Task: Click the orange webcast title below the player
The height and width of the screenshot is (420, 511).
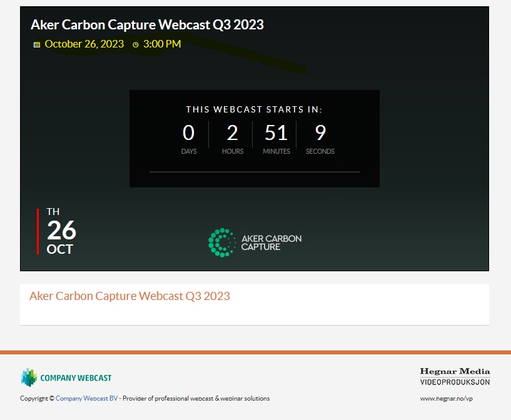Action: tap(129, 296)
